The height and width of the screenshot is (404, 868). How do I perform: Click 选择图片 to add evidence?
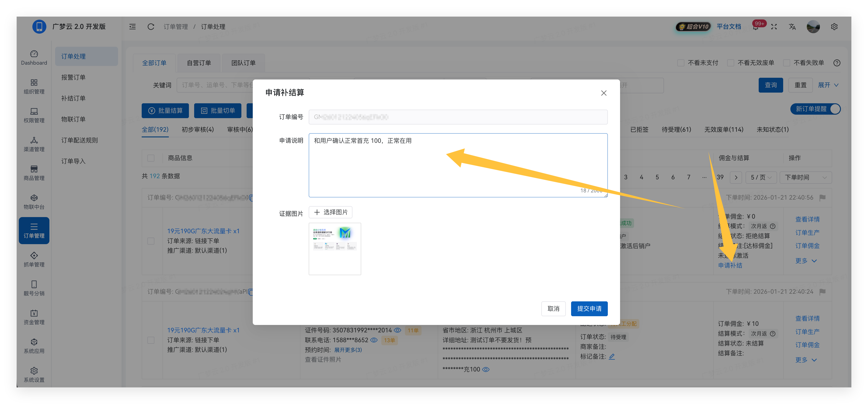coord(330,212)
